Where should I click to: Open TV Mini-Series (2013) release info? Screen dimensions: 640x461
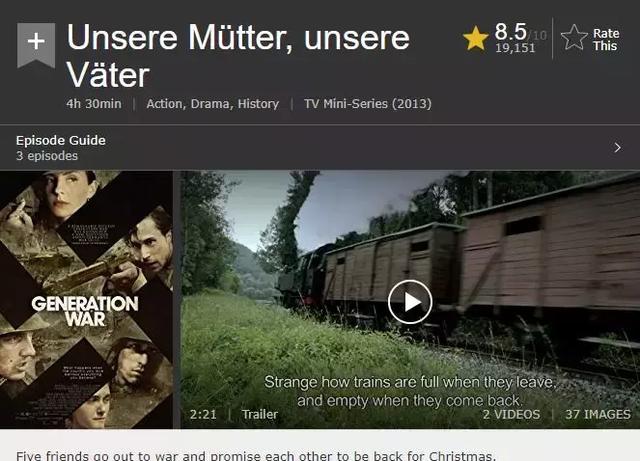368,104
